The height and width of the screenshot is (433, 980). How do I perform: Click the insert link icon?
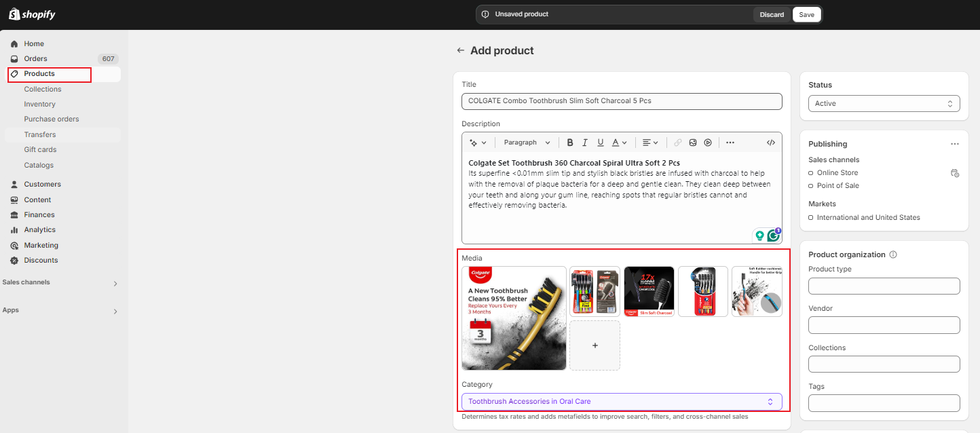point(678,143)
